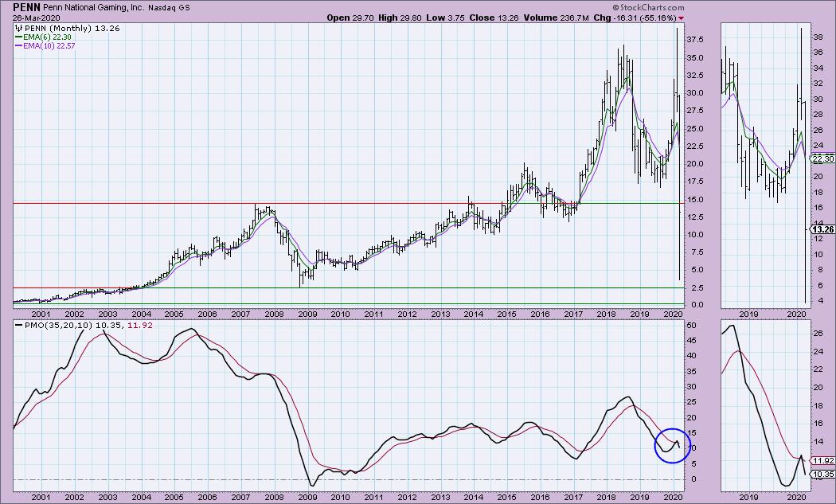
Task: Click the 11.92 PMO signal tag on the right
Action: [x=822, y=461]
